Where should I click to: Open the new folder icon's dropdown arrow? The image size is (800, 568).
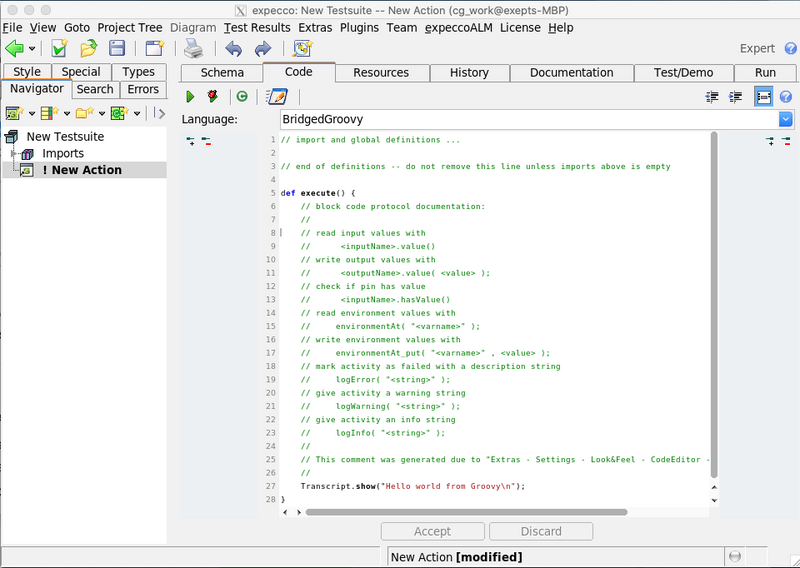point(102,113)
